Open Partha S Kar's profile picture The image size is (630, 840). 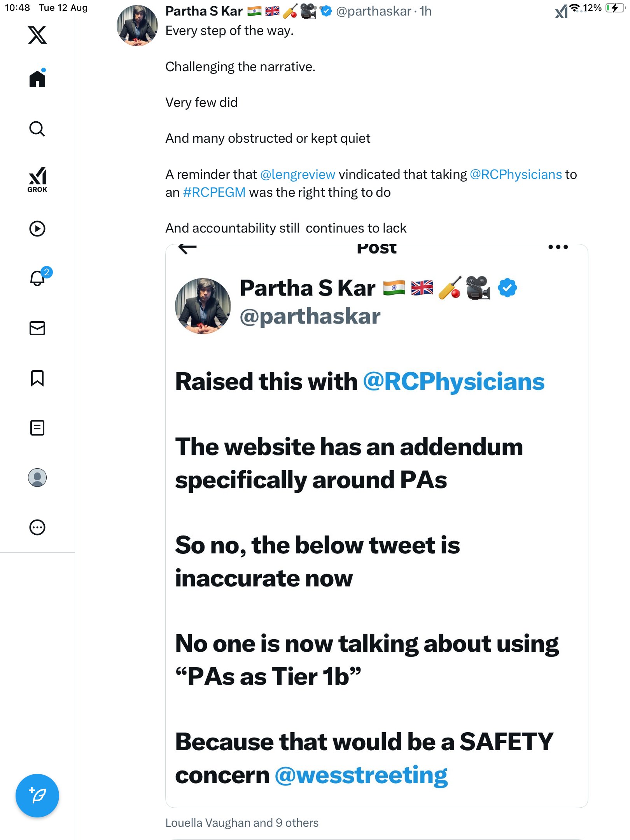coord(137,26)
